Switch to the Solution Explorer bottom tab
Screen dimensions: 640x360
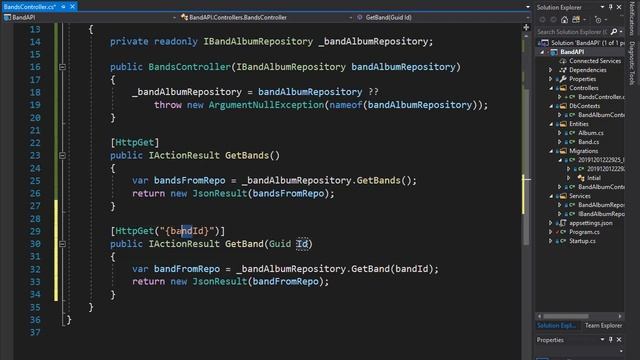(556, 325)
